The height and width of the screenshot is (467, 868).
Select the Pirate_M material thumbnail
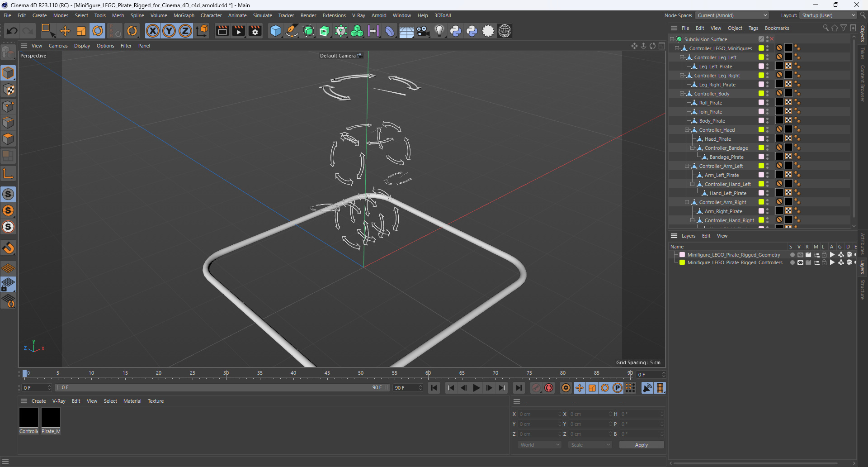[x=51, y=417]
